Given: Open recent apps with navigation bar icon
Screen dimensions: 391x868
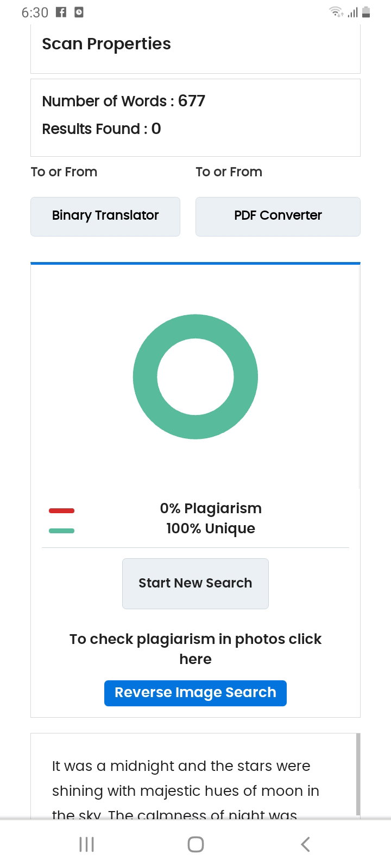Looking at the screenshot, I should point(86,844).
